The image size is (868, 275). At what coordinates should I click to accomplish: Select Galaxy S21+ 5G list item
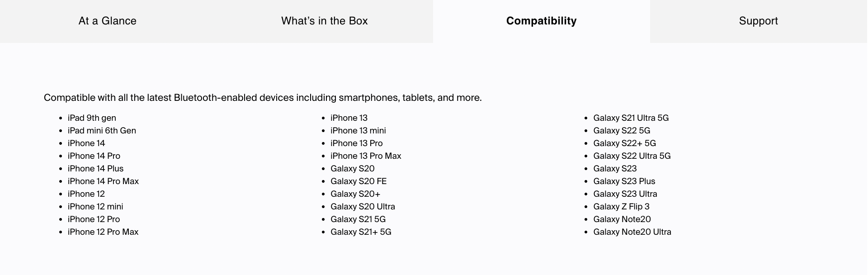click(361, 232)
